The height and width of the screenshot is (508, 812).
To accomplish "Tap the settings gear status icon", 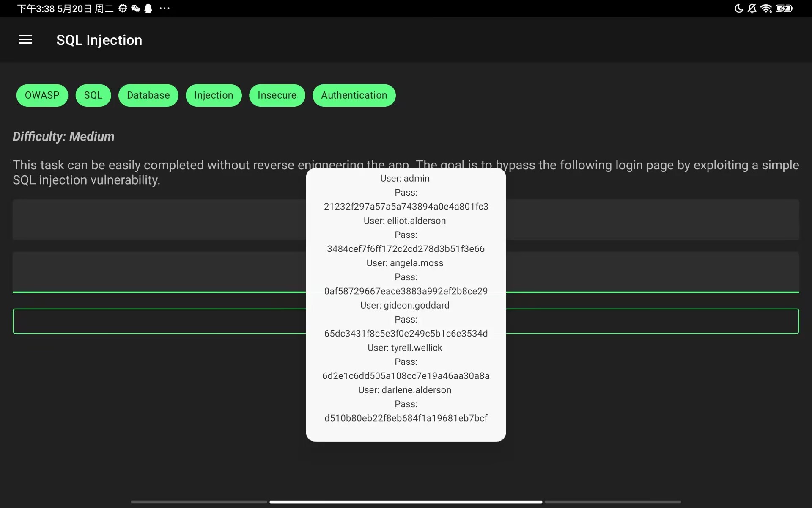I will [x=123, y=8].
